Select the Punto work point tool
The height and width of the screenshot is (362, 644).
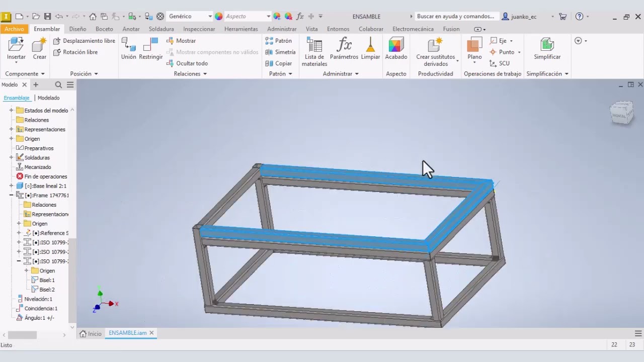[502, 52]
